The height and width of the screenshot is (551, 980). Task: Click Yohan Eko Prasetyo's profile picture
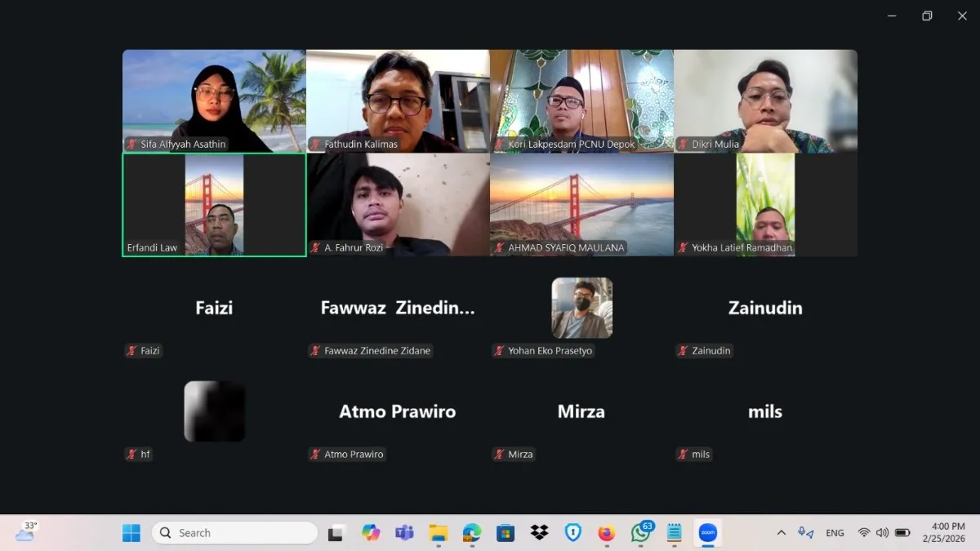pyautogui.click(x=581, y=308)
